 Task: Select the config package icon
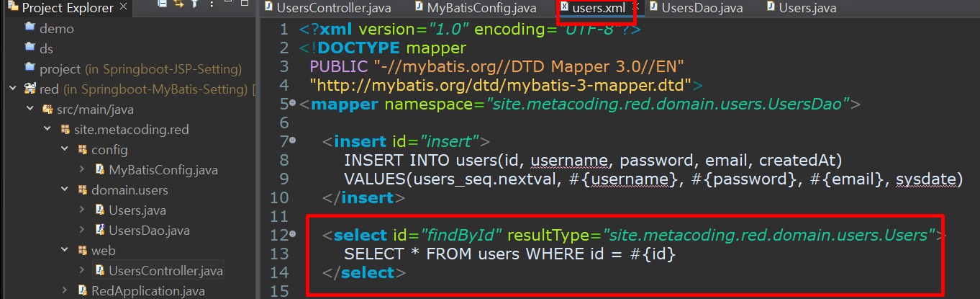click(82, 150)
